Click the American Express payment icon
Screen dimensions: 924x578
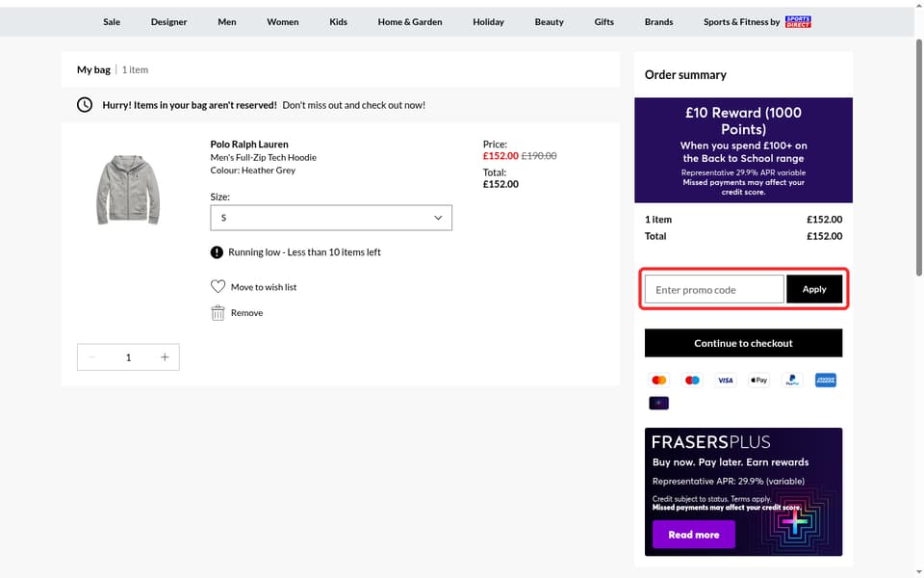click(826, 380)
